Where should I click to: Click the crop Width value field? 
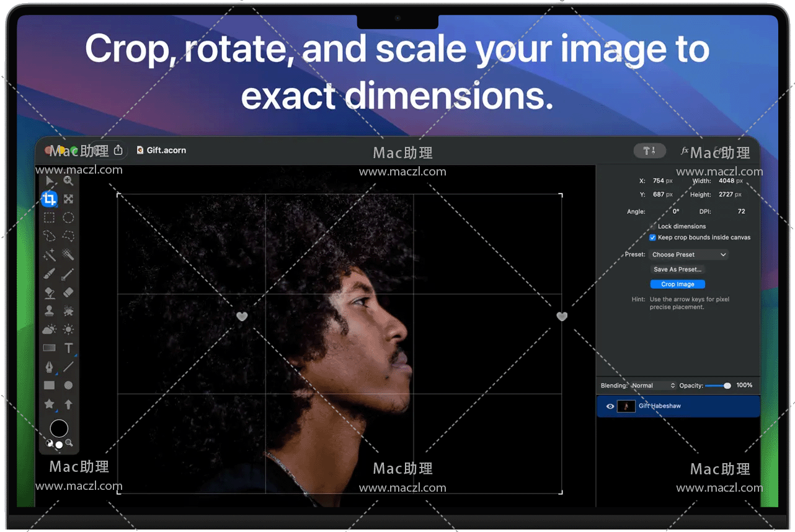pos(726,181)
